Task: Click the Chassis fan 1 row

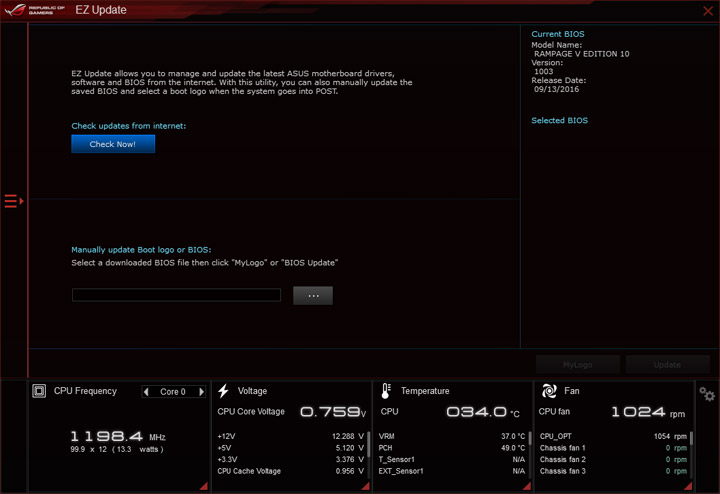Action: point(613,448)
